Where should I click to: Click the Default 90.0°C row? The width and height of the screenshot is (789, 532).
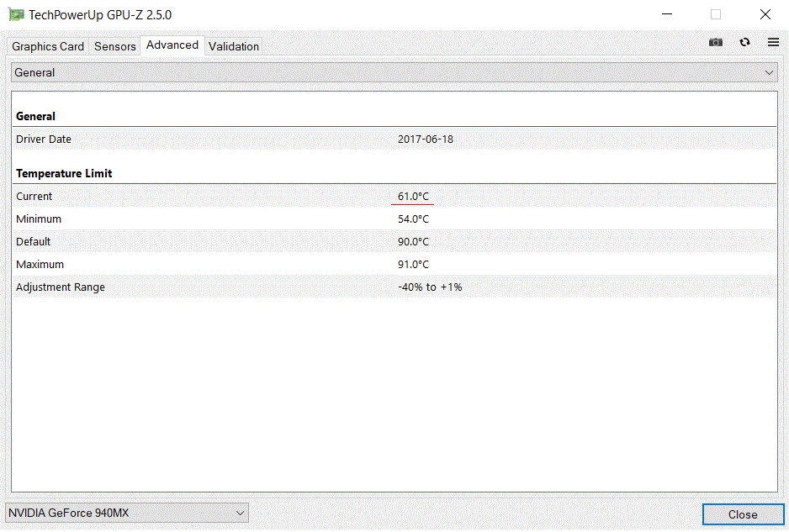point(394,241)
